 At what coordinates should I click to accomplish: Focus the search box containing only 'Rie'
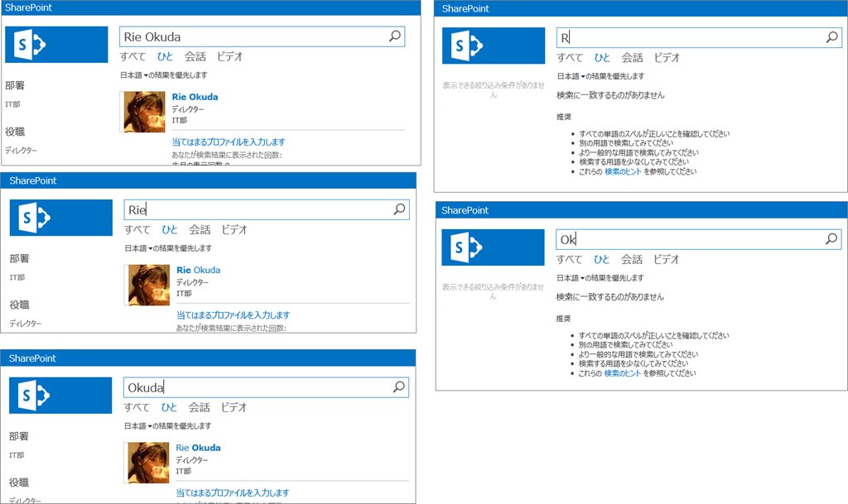[x=267, y=209]
